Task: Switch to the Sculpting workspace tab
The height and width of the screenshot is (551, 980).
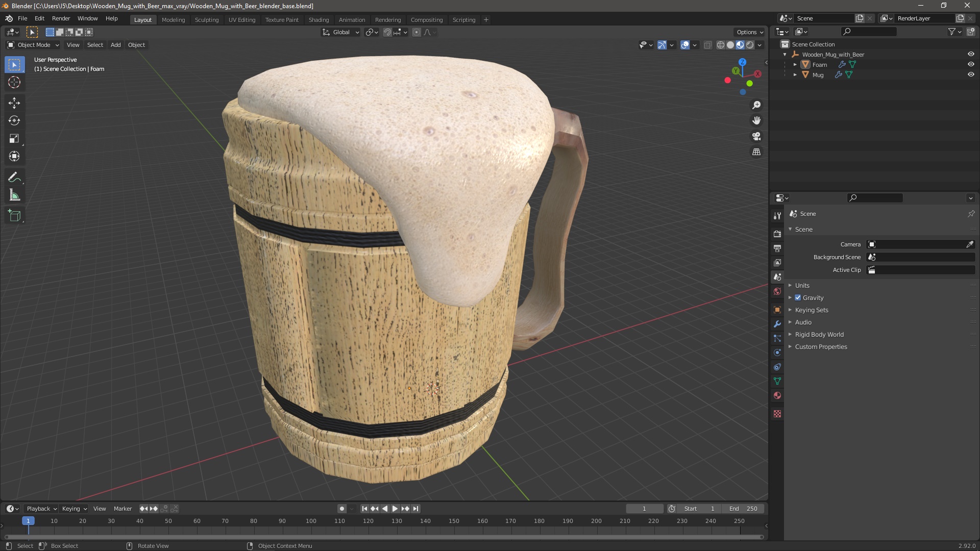Action: click(207, 19)
